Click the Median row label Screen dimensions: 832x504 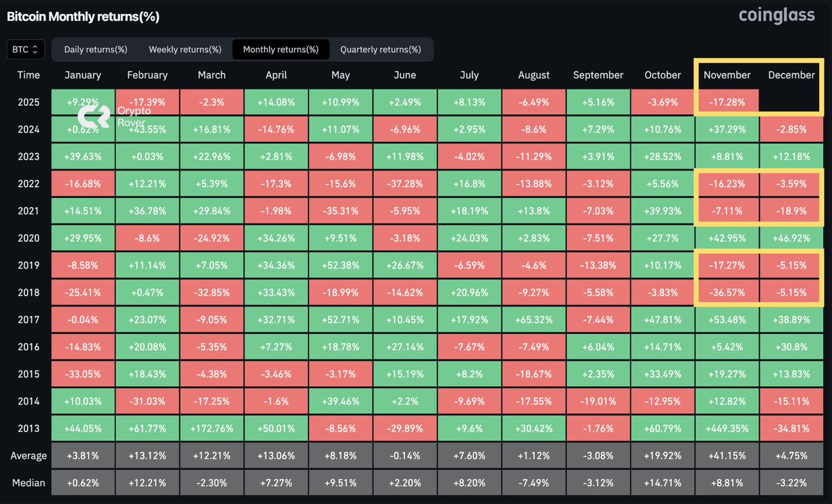(28, 483)
